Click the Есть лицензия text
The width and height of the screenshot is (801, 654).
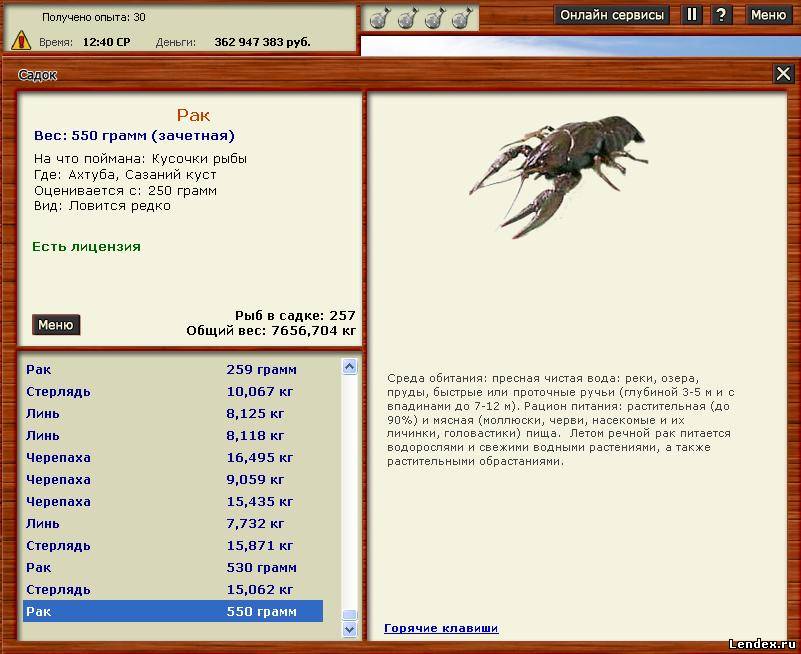coord(86,247)
